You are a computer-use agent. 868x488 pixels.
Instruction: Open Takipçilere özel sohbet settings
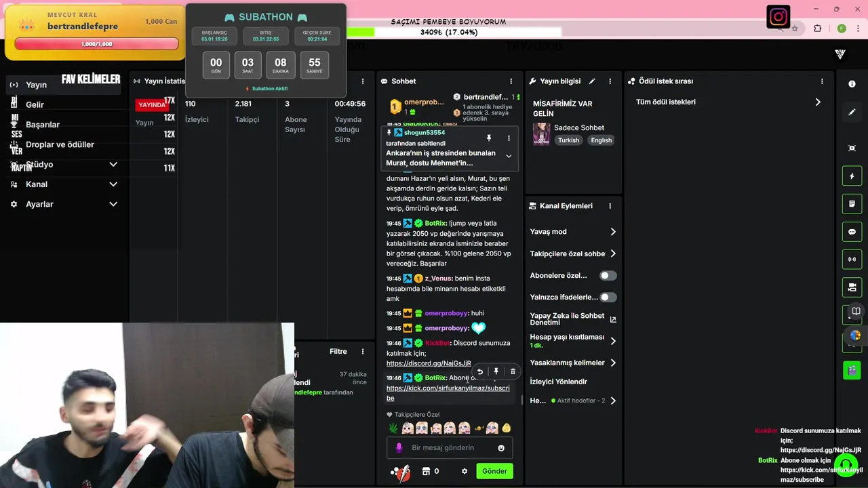pos(573,253)
